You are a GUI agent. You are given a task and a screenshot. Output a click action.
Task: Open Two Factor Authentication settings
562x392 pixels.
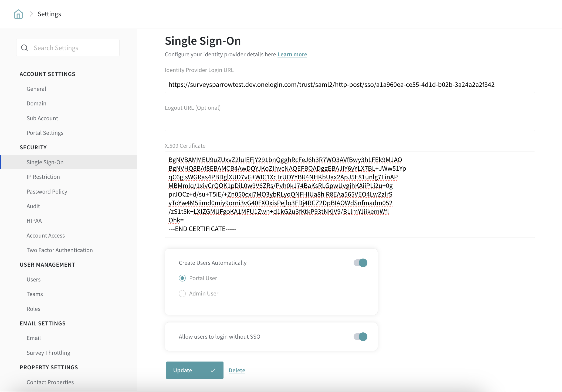[60, 250]
